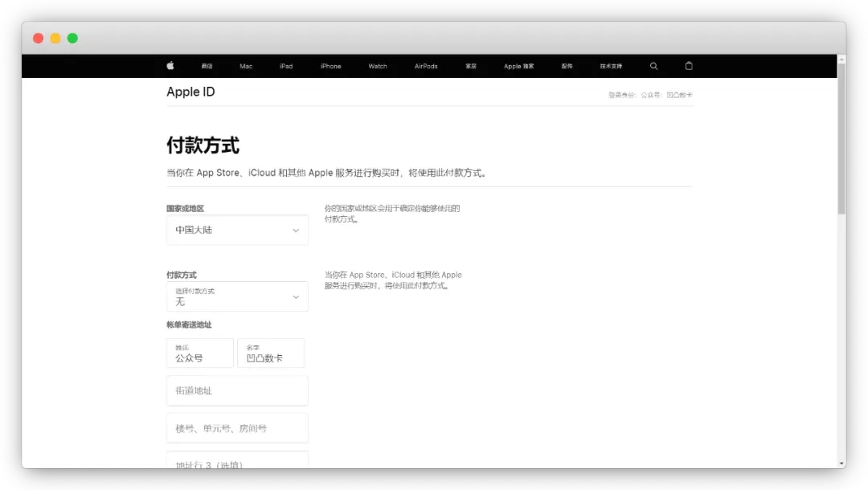Click the scrollbar up arrow
This screenshot has width=868, height=490.
[x=841, y=59]
